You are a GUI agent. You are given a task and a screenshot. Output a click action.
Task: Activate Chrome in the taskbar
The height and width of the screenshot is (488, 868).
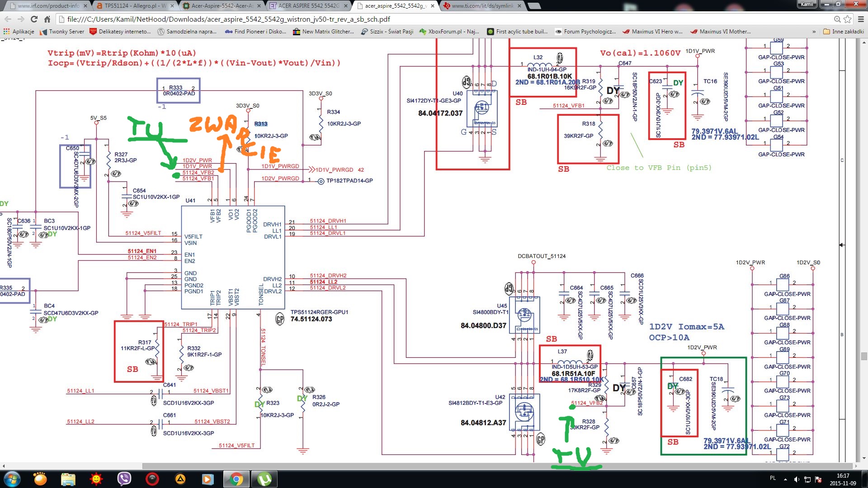236,479
